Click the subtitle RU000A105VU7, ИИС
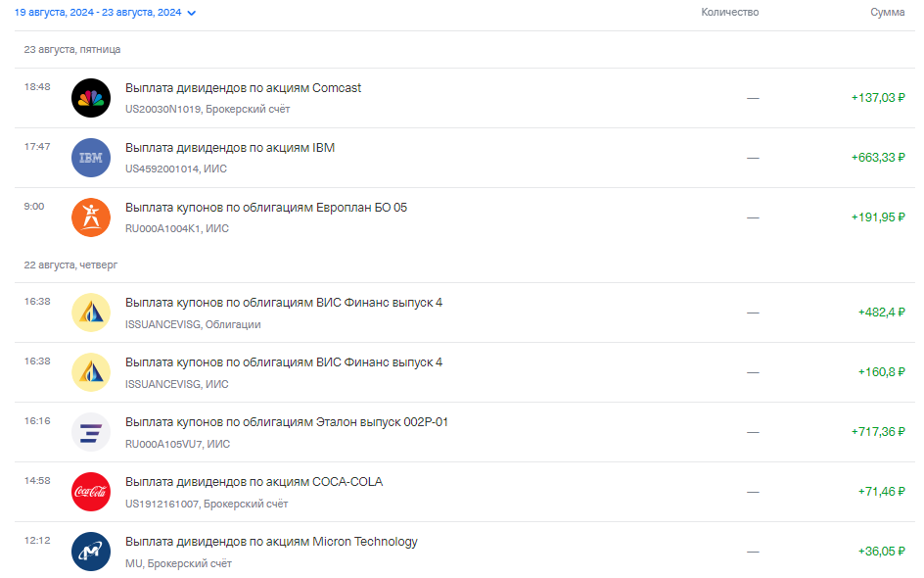 click(177, 444)
